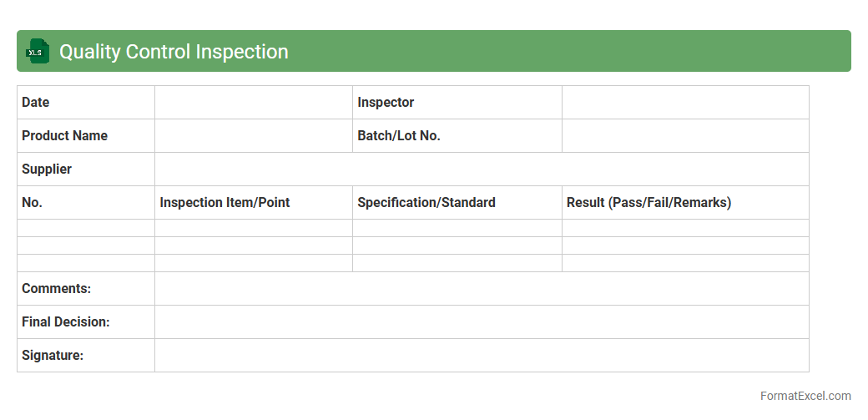Click the Result (Pass/Fail/Remarks) header cell

(x=648, y=203)
